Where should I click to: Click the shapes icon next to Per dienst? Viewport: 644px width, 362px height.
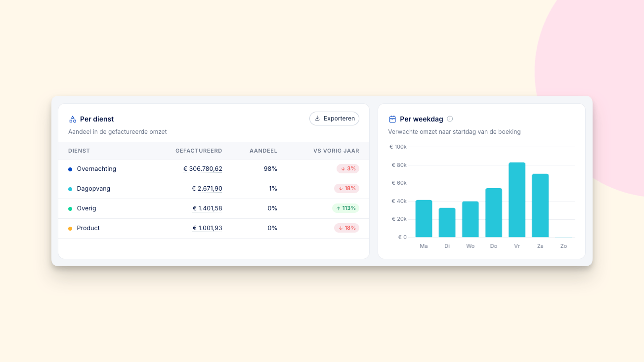pos(73,119)
